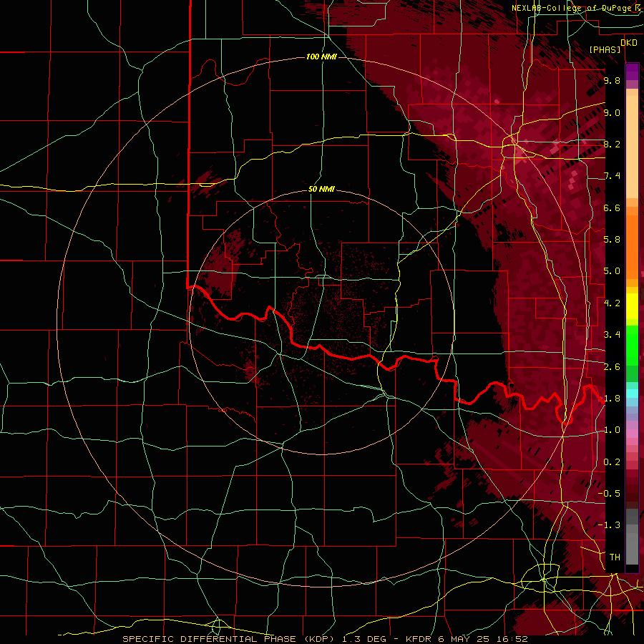
Task: Pick the purple band atop color bar
Action: point(632,72)
